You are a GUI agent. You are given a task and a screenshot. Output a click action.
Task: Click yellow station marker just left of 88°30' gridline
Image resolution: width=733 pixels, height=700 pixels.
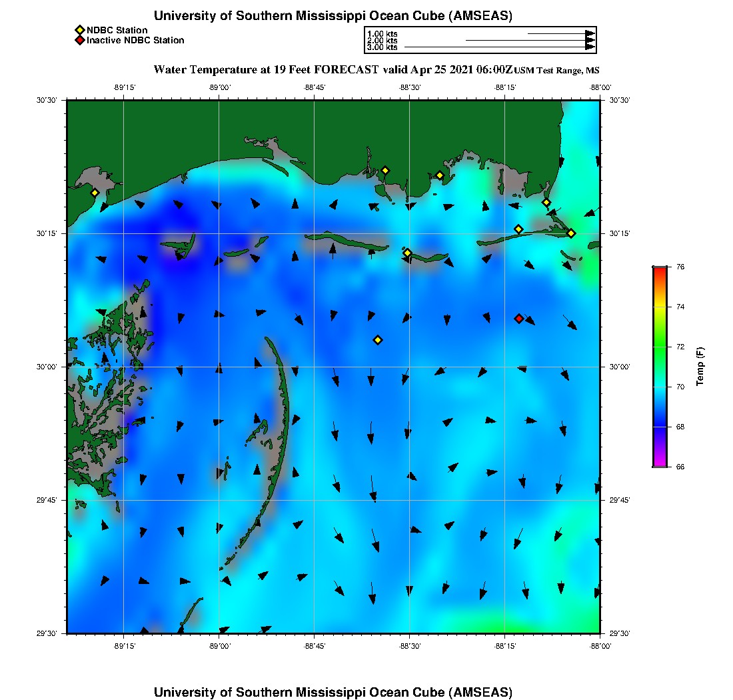(407, 253)
